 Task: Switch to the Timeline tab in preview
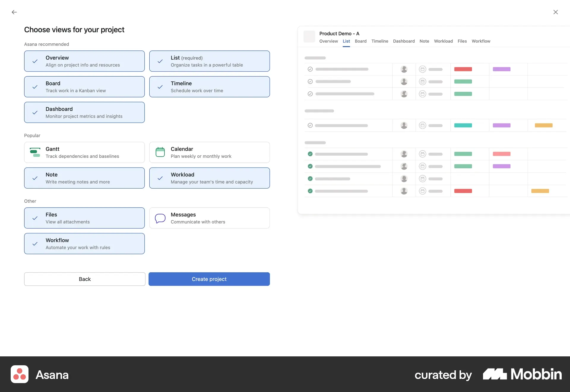380,41
